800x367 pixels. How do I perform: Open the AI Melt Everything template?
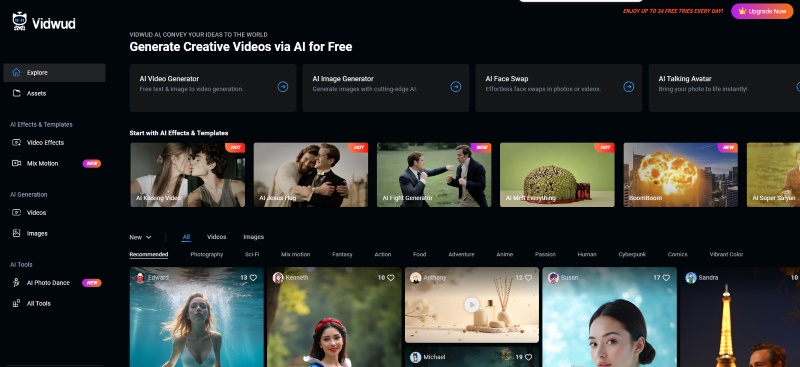tap(557, 175)
